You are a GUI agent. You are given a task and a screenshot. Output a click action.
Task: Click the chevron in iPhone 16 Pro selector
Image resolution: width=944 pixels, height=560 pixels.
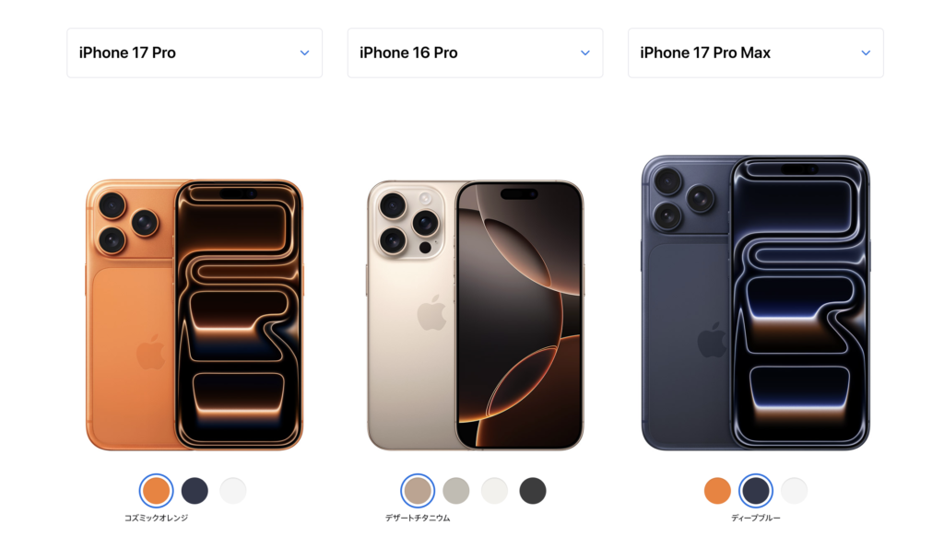[x=585, y=52]
